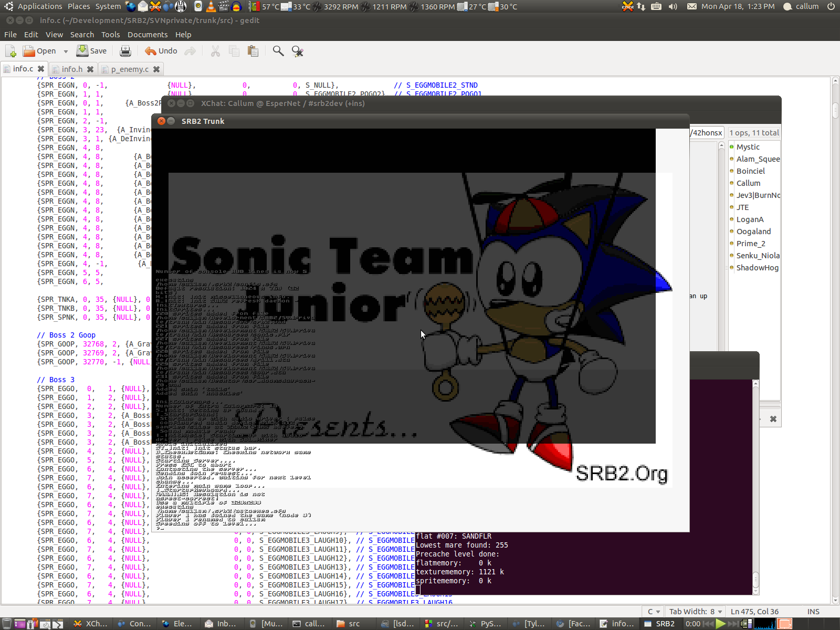Close the info.c tab
840x630 pixels.
41,69
